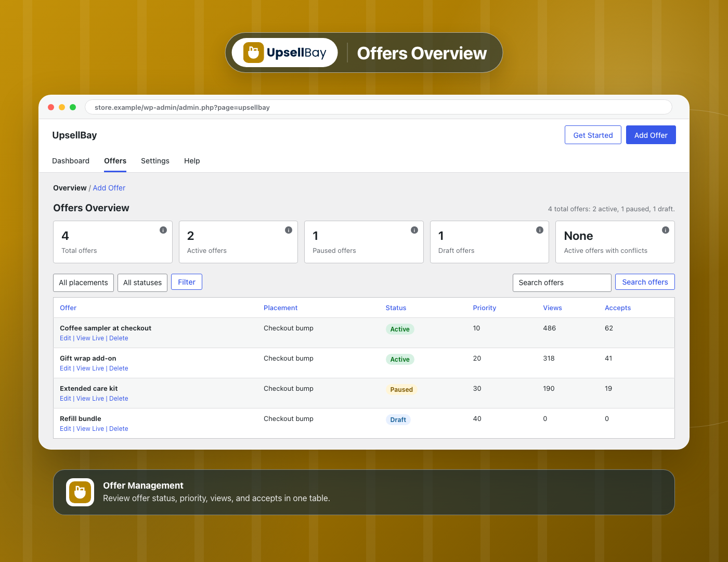Edit the Gift wrap add-on offer
This screenshot has height=562, width=728.
pos(66,368)
